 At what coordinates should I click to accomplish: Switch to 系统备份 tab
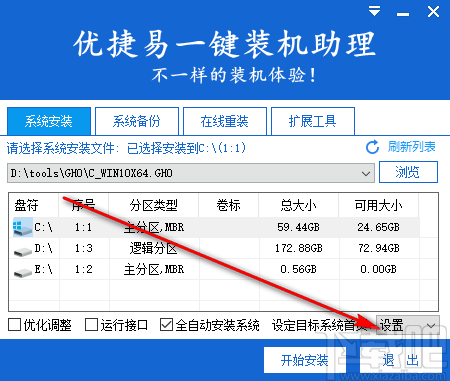click(137, 121)
